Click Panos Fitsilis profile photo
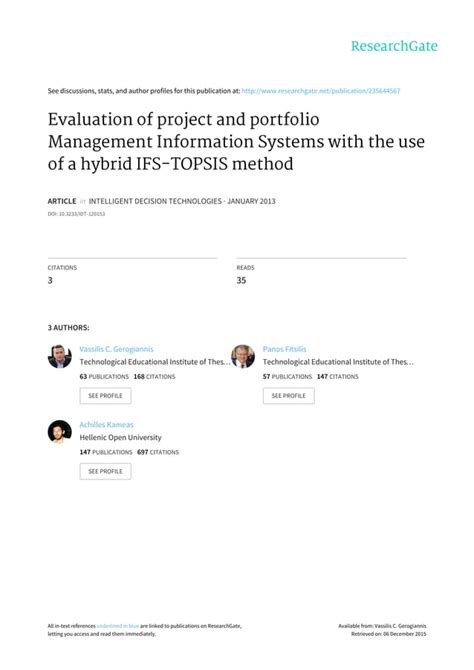 click(x=243, y=356)
